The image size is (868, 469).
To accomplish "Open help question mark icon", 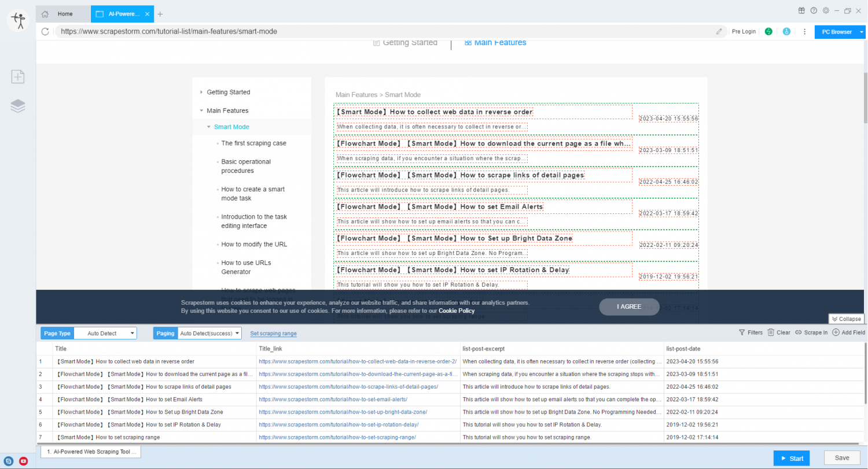I will click(814, 10).
